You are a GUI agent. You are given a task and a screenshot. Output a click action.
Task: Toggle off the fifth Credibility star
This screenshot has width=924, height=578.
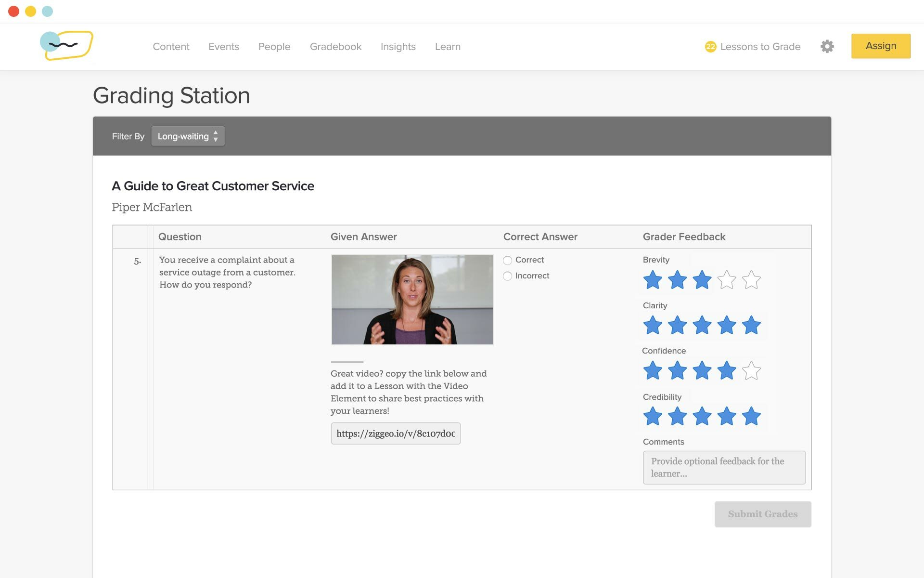point(751,417)
